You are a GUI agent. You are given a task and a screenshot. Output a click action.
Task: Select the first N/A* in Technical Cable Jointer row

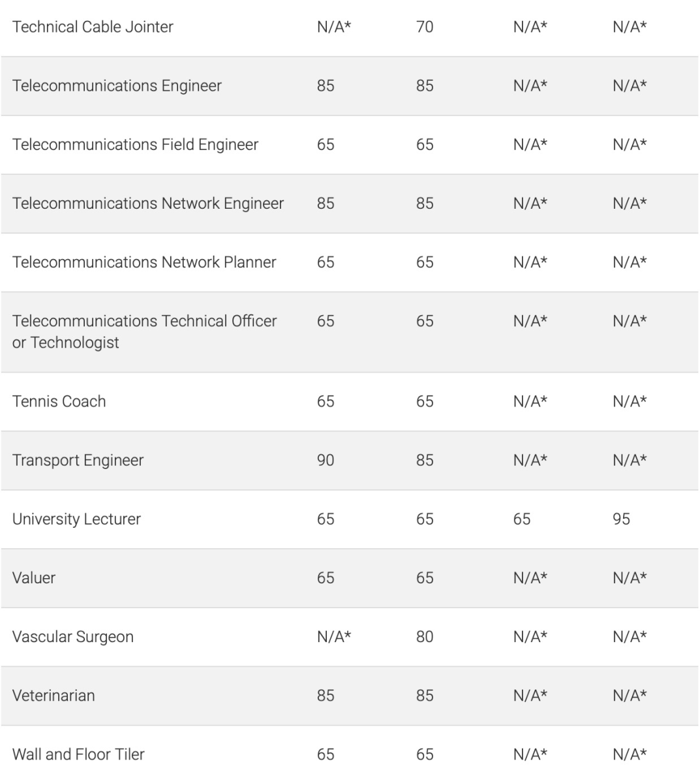pos(334,27)
